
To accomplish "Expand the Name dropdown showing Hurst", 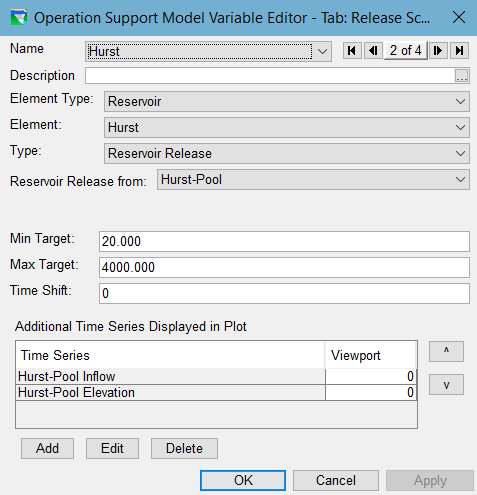I will click(x=208, y=52).
